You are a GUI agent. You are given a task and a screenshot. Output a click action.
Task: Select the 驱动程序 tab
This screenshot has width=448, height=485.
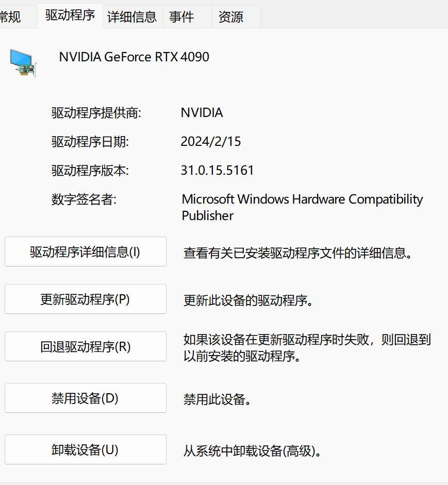click(x=70, y=15)
